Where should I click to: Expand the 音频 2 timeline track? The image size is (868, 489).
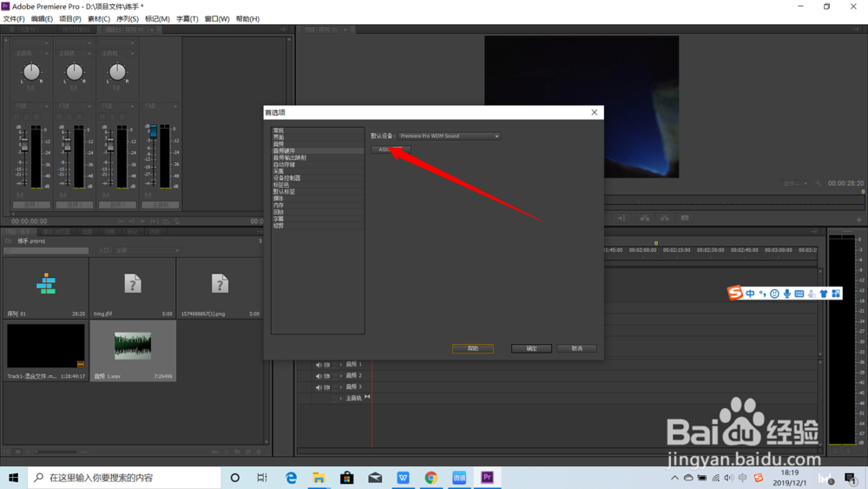pyautogui.click(x=341, y=376)
